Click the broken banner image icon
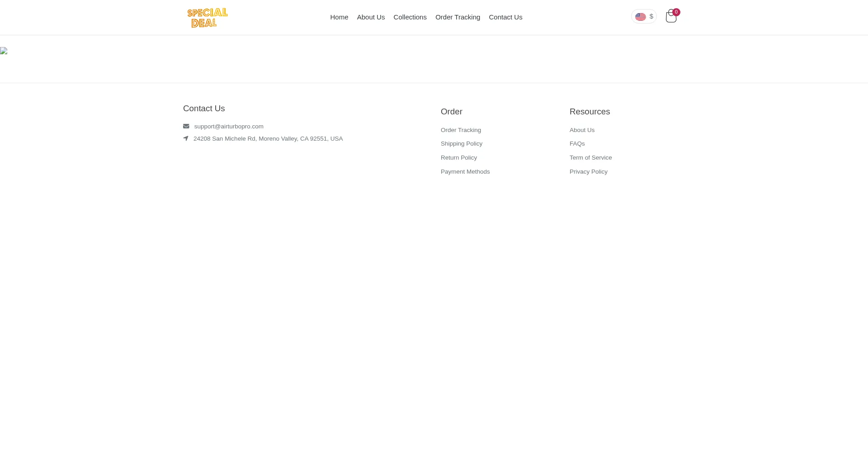This screenshot has height=449, width=868. click(x=4, y=51)
